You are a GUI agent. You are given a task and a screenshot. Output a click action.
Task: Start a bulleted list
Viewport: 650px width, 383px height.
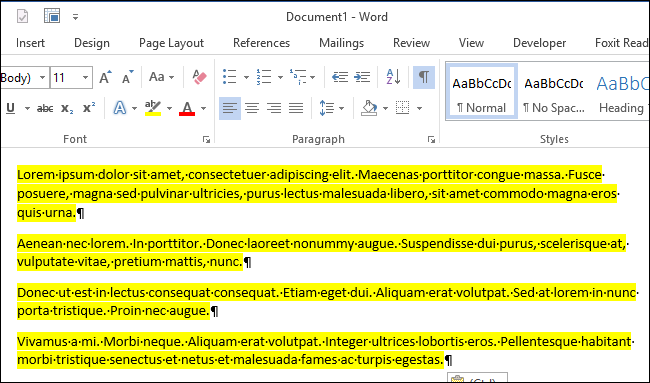coord(229,77)
